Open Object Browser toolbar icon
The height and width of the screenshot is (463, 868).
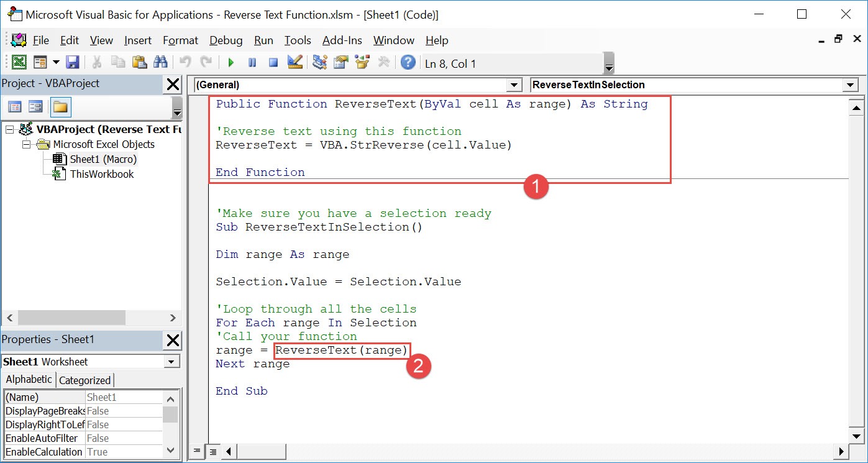[x=362, y=62]
